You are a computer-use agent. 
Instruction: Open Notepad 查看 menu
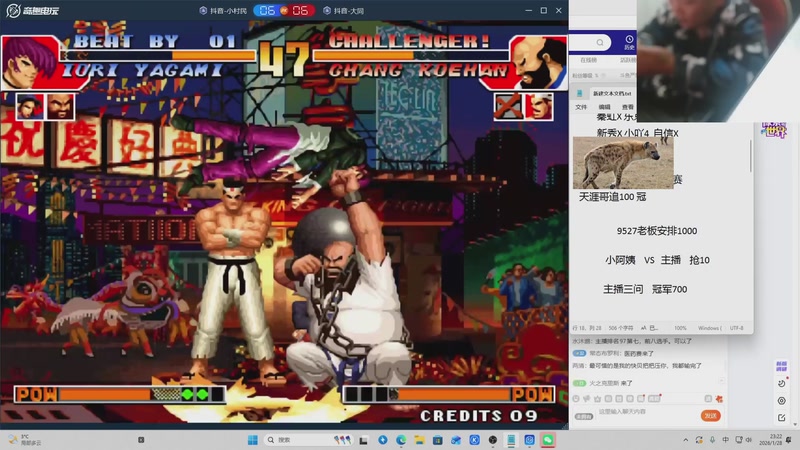[x=628, y=107]
